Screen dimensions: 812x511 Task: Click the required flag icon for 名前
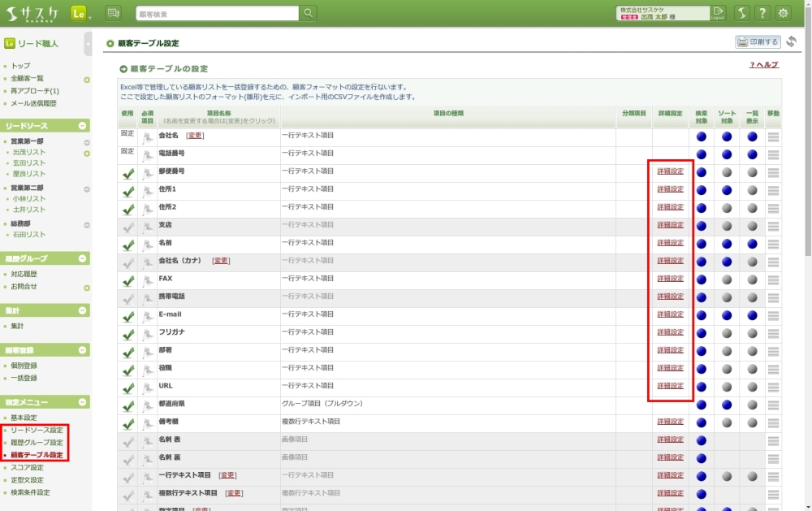(x=148, y=244)
